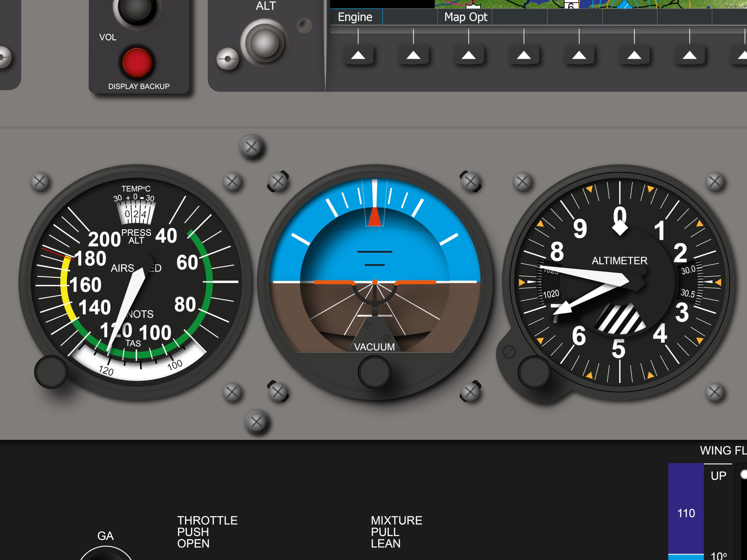747x560 pixels.
Task: Set flaps to the 10° position
Action: [x=719, y=555]
